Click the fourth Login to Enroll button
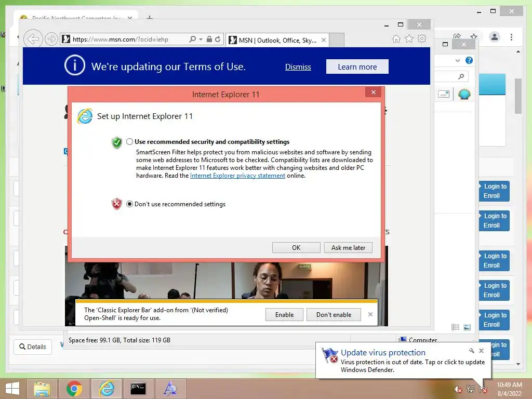This screenshot has height=399, width=532. (x=495, y=290)
